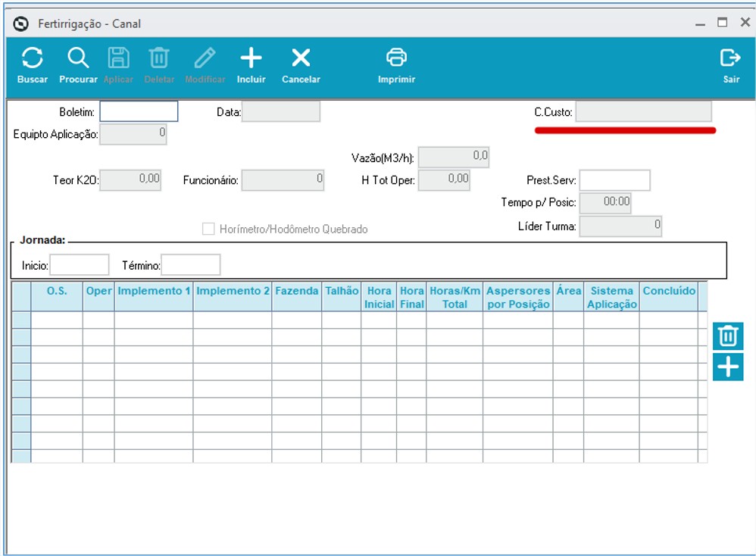Viewport: 756px width, 556px height.
Task: Click the Concluído column header
Action: [x=669, y=297]
